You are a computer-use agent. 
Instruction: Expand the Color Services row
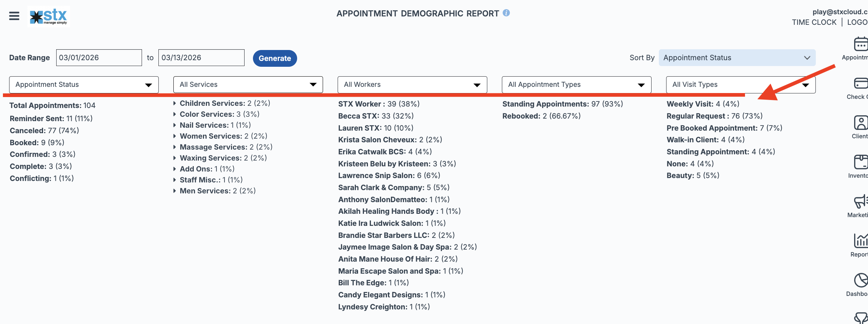175,114
